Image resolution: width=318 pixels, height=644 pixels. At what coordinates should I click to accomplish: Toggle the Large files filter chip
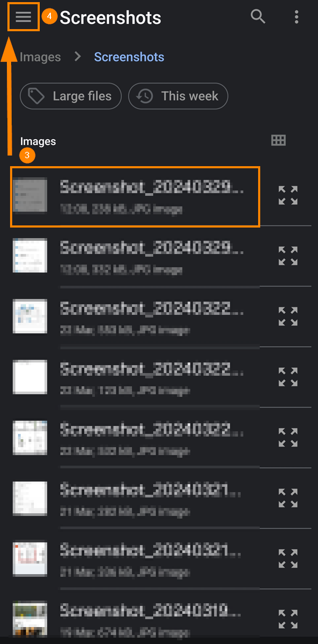coord(70,96)
